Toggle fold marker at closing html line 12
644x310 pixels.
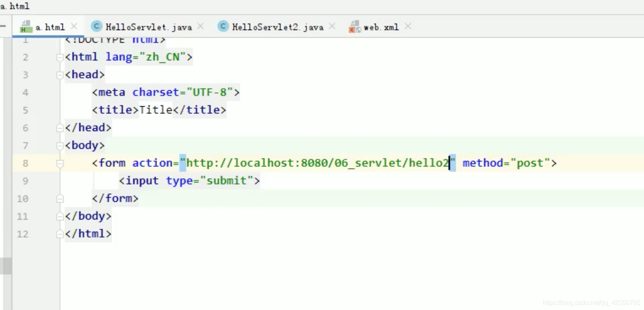(x=60, y=234)
